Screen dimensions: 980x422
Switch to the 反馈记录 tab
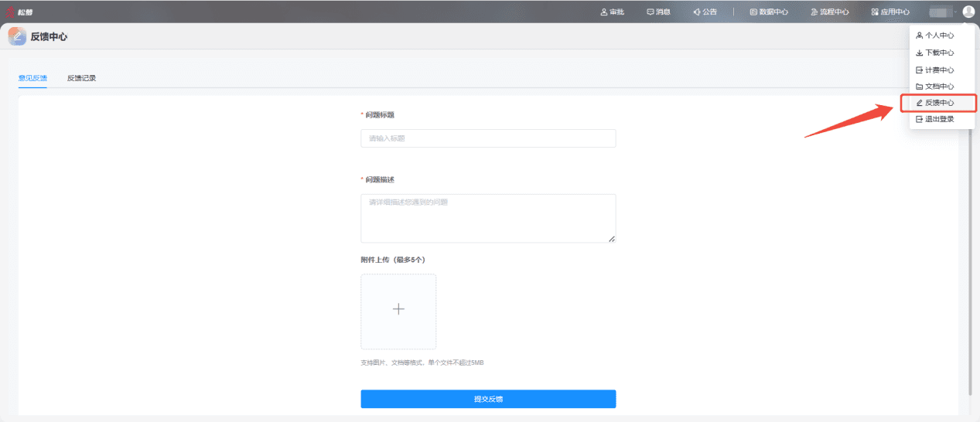tap(81, 78)
